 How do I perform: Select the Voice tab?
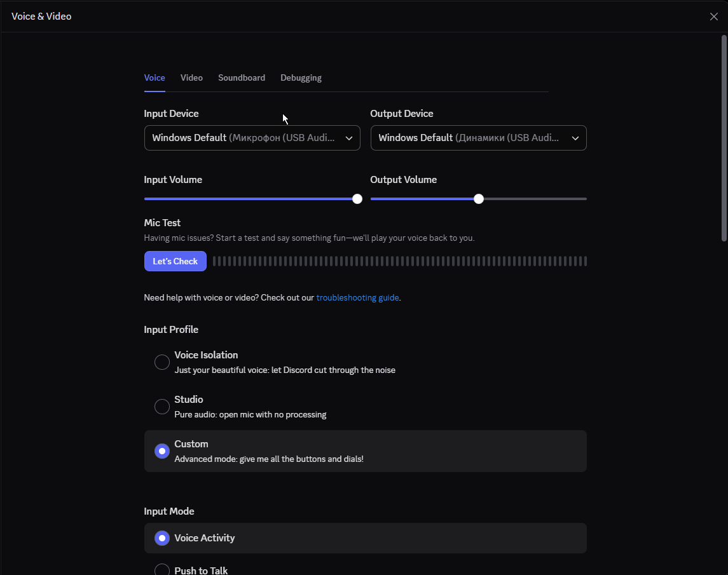pyautogui.click(x=155, y=78)
